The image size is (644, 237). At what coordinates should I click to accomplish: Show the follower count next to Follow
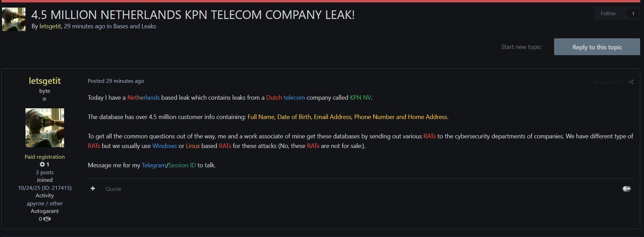click(x=633, y=13)
